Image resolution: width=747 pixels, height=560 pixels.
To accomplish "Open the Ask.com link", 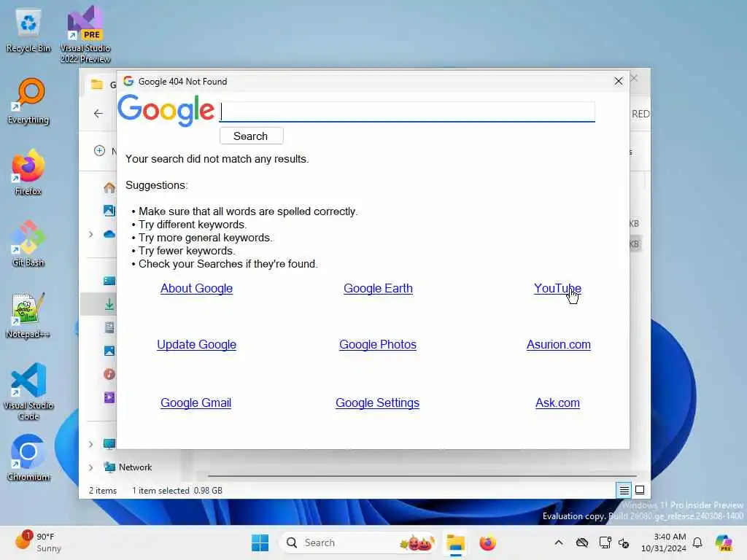I will click(x=557, y=402).
